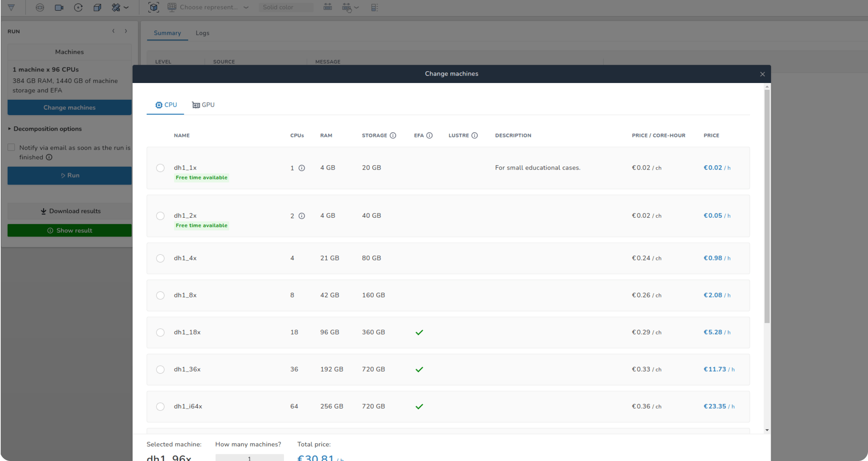Select the cube geometry icon
Screen dimensions: 868x461
[97, 7]
